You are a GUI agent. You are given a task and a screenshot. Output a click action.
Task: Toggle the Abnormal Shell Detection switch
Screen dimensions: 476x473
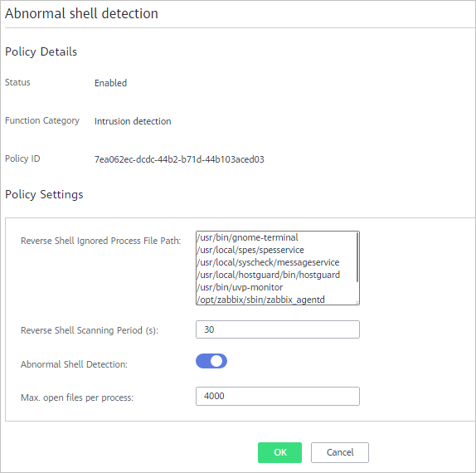(211, 361)
